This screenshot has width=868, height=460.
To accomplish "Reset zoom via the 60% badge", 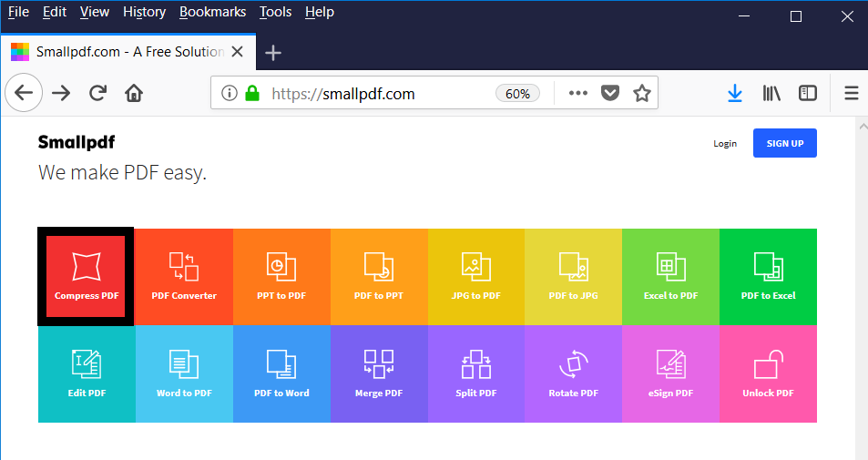I will click(x=517, y=94).
